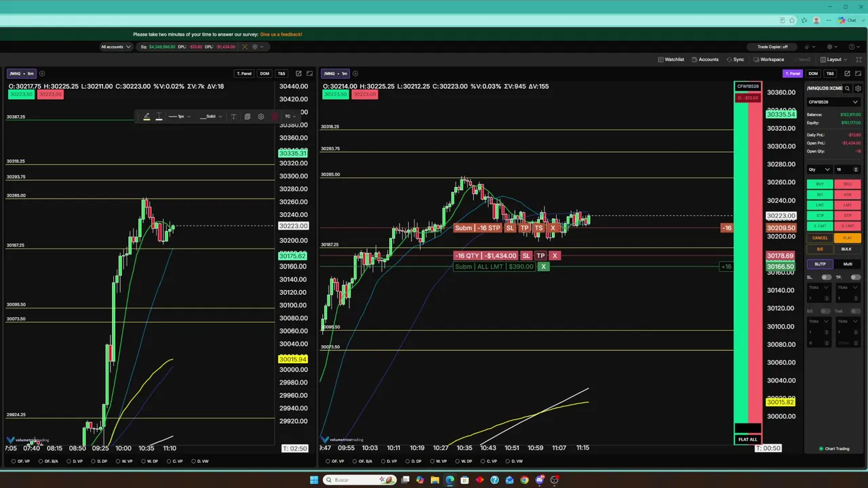Image resolution: width=868 pixels, height=488 pixels.
Task: Toggle the B/E switch in trade panel
Action: [826, 311]
